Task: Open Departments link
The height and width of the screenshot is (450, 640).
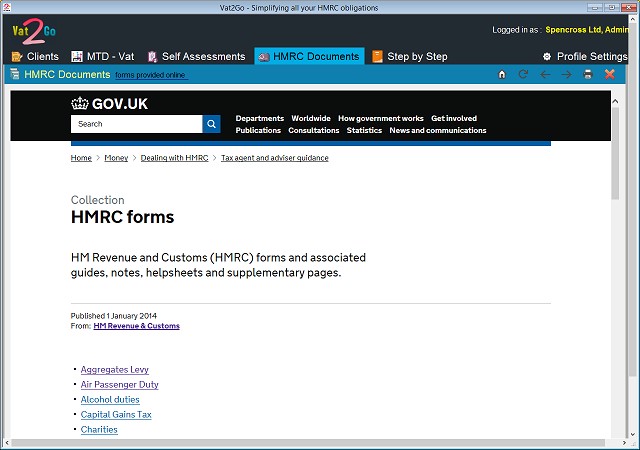Action: coord(260,118)
